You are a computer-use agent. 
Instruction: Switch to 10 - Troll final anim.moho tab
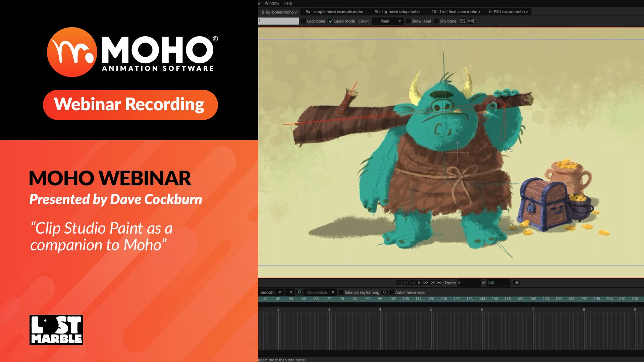(455, 12)
